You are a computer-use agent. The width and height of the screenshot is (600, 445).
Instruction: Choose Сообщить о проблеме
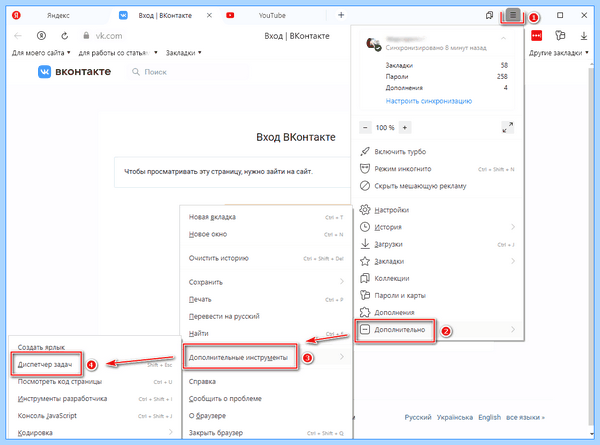point(266,398)
